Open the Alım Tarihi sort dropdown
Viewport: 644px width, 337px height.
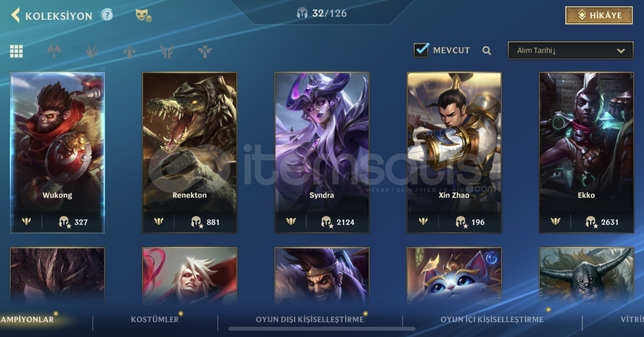coord(571,51)
